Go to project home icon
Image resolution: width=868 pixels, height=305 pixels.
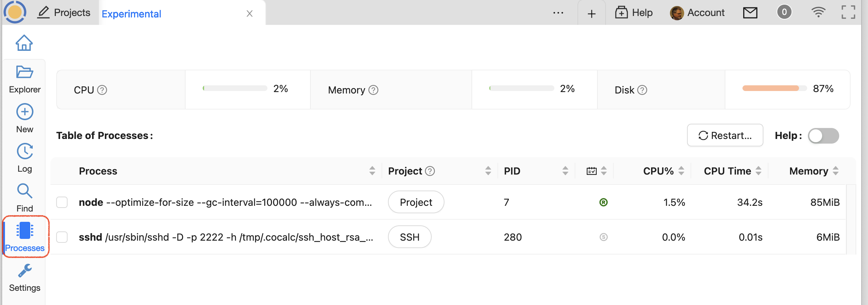pyautogui.click(x=24, y=43)
